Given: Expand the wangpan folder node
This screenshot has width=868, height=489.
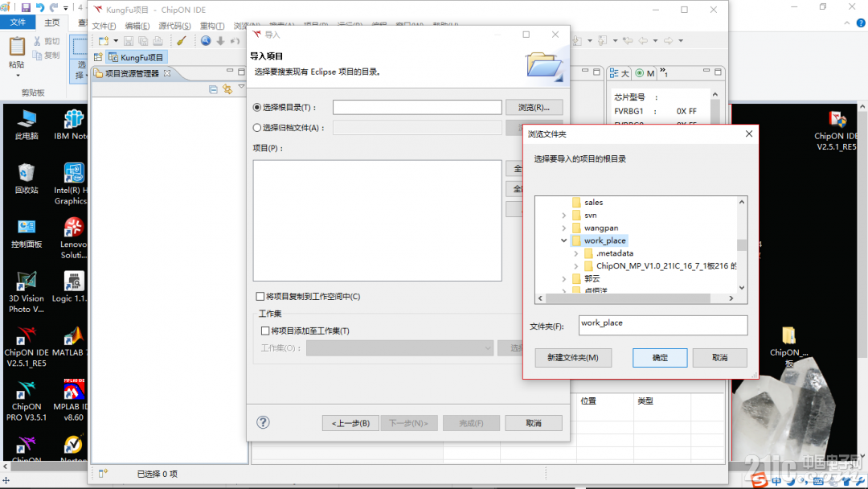Looking at the screenshot, I should [x=564, y=228].
